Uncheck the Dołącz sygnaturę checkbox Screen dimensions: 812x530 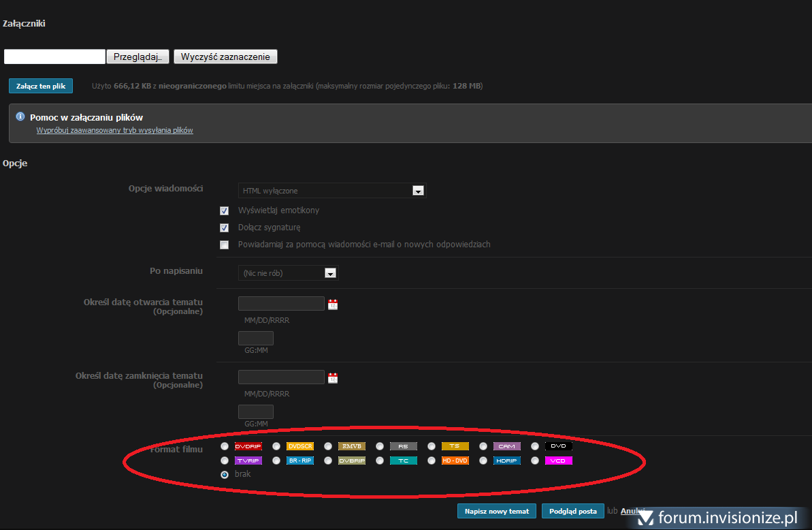point(224,228)
